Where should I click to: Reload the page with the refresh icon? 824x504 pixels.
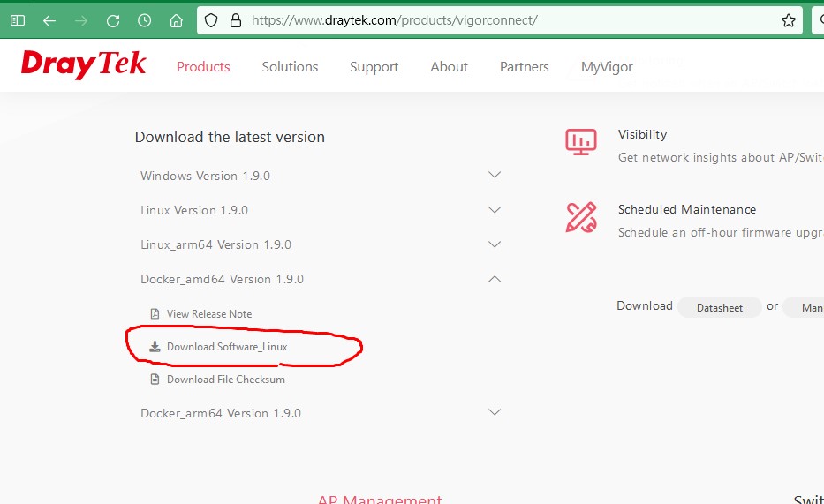(112, 20)
